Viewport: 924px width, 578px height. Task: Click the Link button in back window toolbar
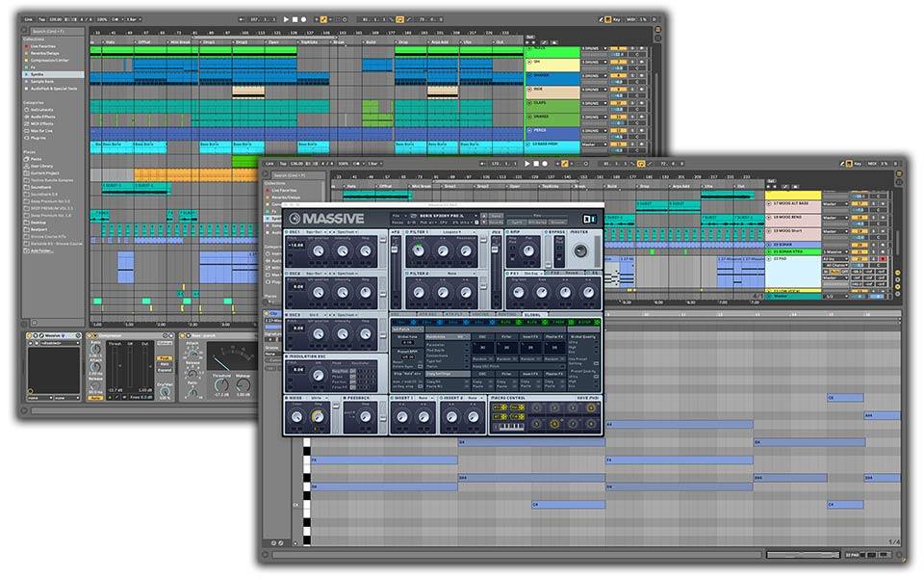[x=28, y=19]
